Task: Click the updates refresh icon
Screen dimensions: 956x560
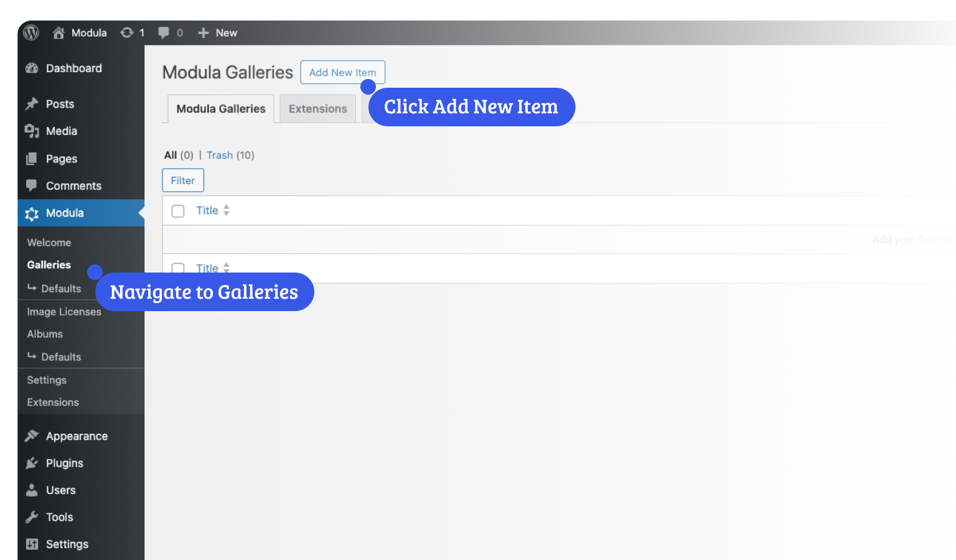Action: coord(127,33)
